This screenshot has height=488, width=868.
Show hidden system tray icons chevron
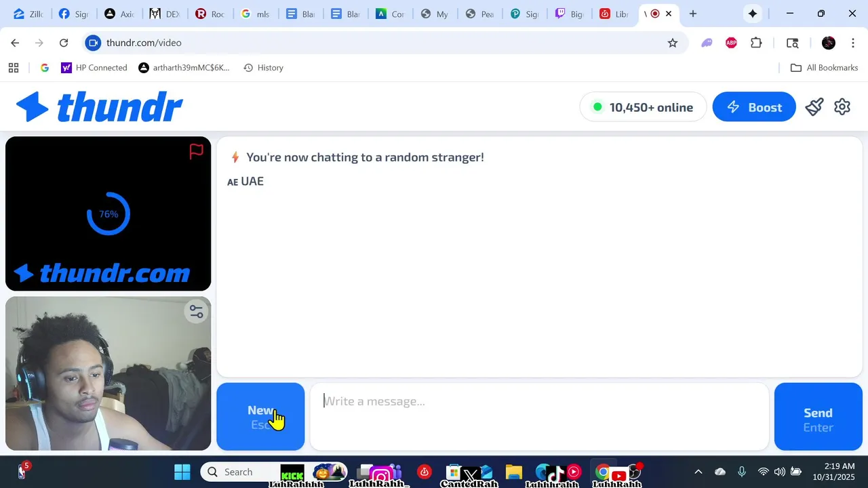pos(698,472)
